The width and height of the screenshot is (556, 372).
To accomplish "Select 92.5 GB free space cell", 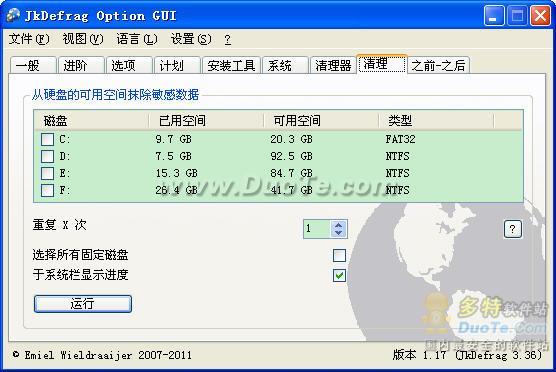I will [291, 156].
